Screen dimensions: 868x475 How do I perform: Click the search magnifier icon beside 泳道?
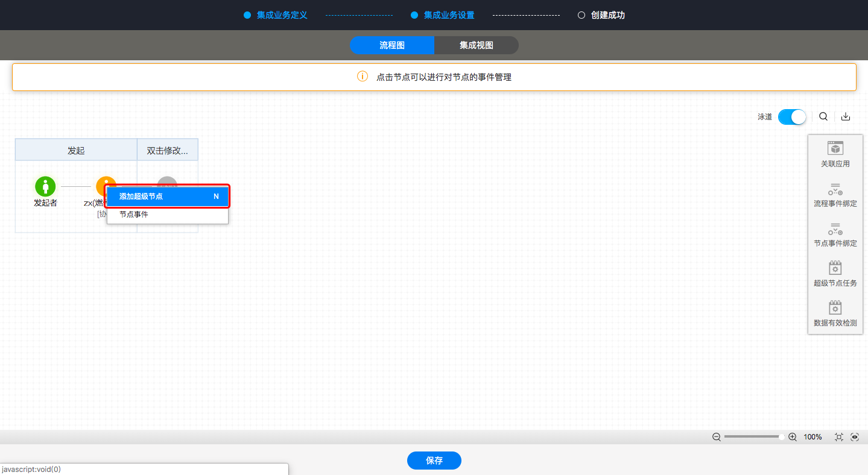tap(823, 116)
